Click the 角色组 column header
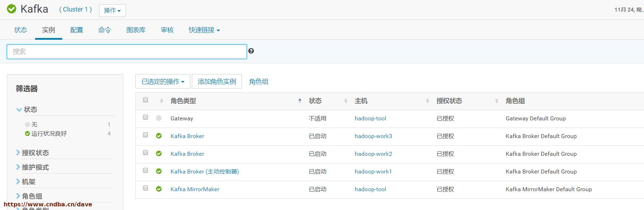 [x=515, y=101]
